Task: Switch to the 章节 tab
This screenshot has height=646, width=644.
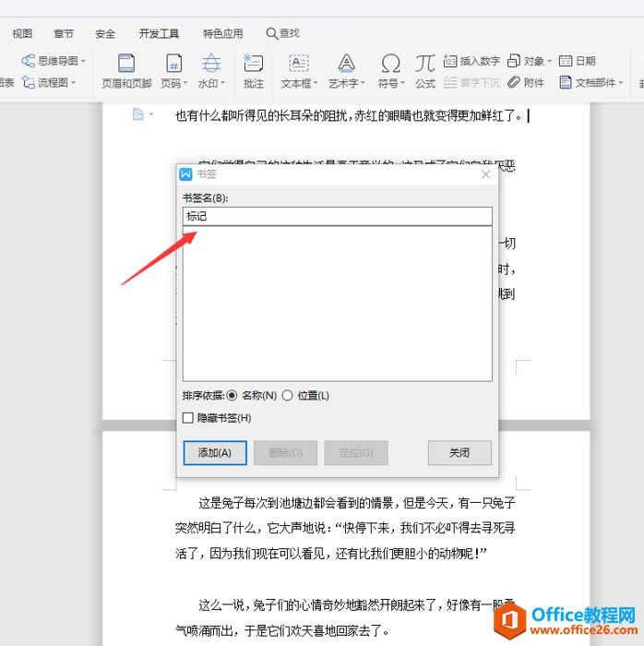Action: coord(64,33)
